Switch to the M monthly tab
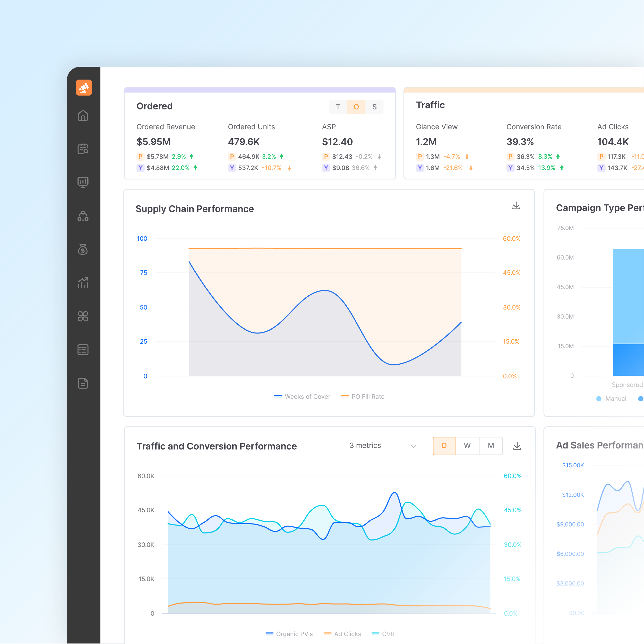 pyautogui.click(x=491, y=446)
